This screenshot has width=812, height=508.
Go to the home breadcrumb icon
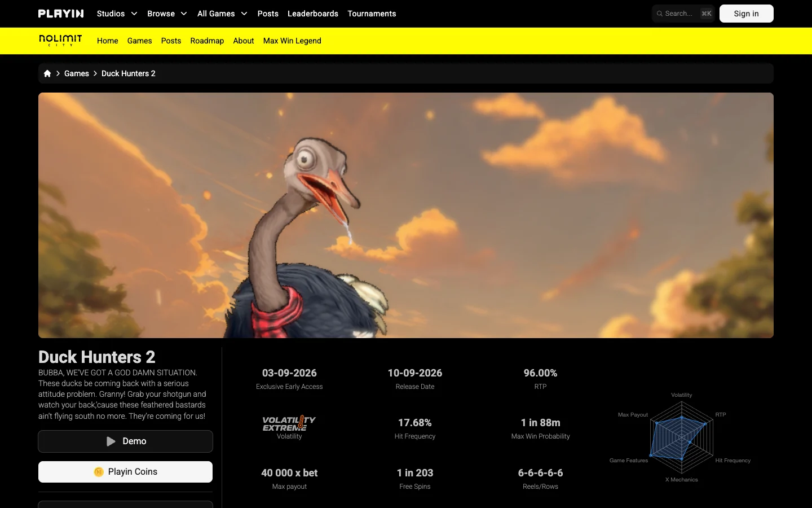(47, 73)
